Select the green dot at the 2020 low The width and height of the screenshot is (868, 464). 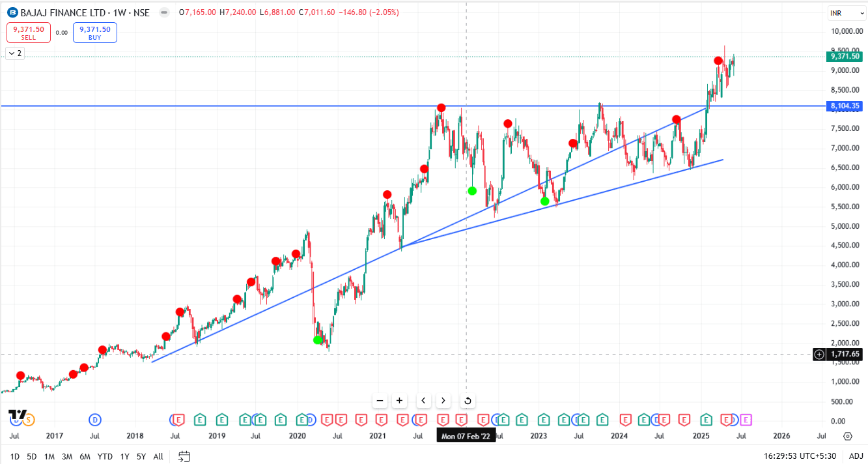pyautogui.click(x=318, y=340)
